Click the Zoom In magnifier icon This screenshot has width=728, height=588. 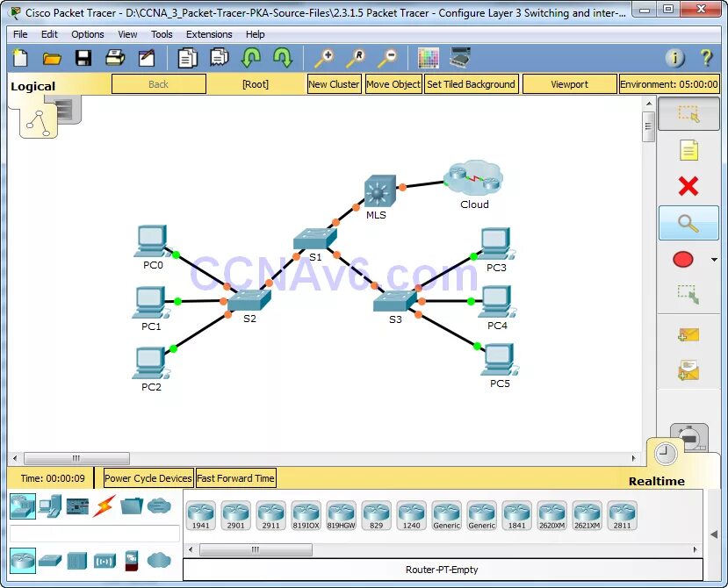324,59
